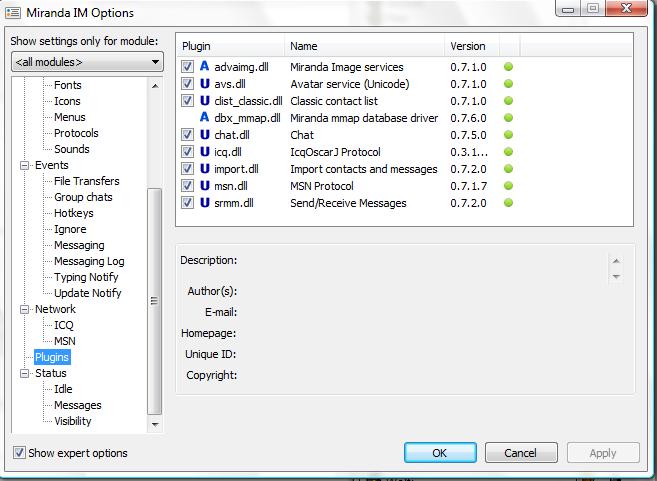Click the Unicode icon beside chat.dll
657x481 pixels.
tap(204, 134)
